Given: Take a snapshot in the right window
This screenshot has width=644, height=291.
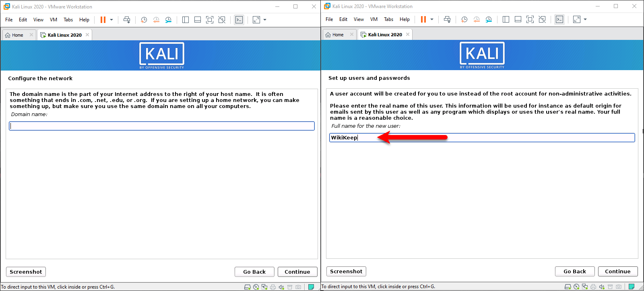Looking at the screenshot, I should pos(464,19).
